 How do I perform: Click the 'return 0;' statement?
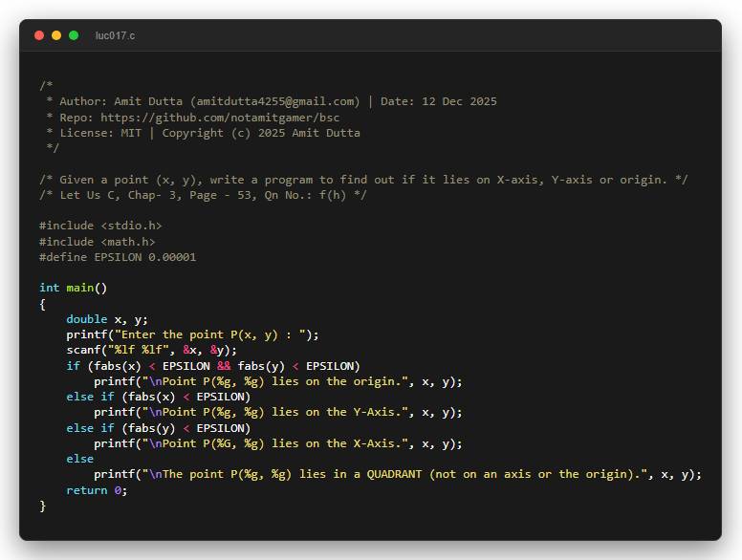[97, 490]
